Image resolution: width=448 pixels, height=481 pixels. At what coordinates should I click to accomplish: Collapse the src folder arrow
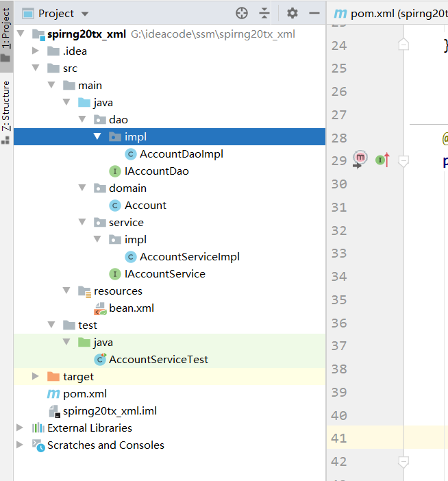pyautogui.click(x=36, y=68)
